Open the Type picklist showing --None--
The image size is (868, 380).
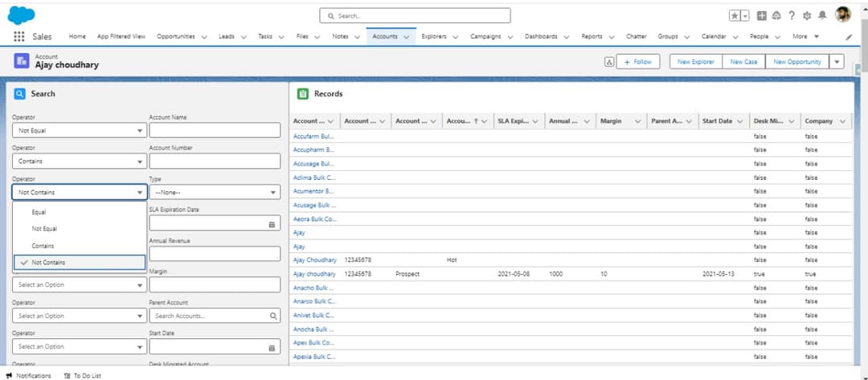pyautogui.click(x=215, y=192)
